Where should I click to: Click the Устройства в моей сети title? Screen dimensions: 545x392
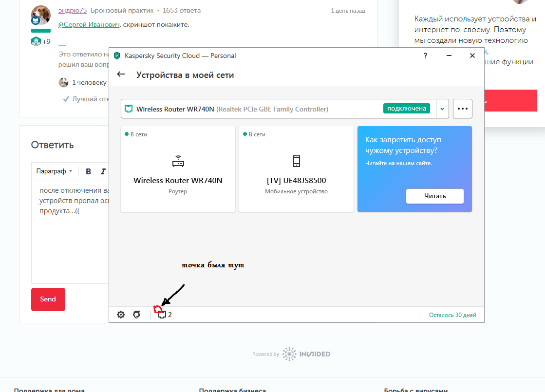click(185, 75)
